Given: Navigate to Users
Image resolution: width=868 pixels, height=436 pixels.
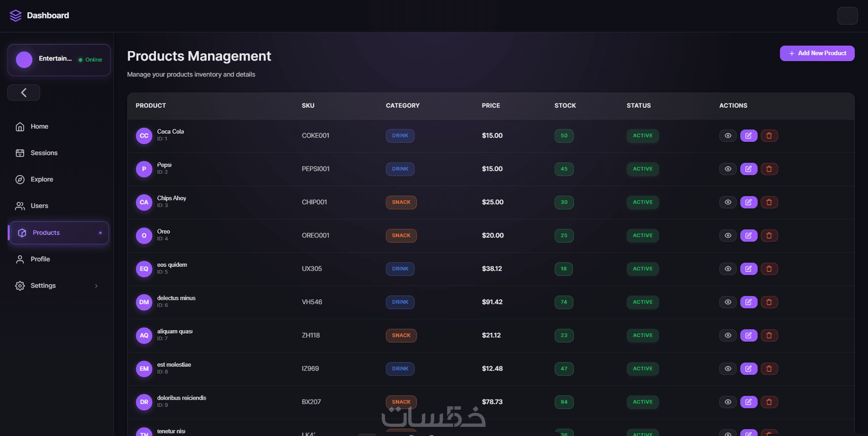Looking at the screenshot, I should [x=58, y=206].
